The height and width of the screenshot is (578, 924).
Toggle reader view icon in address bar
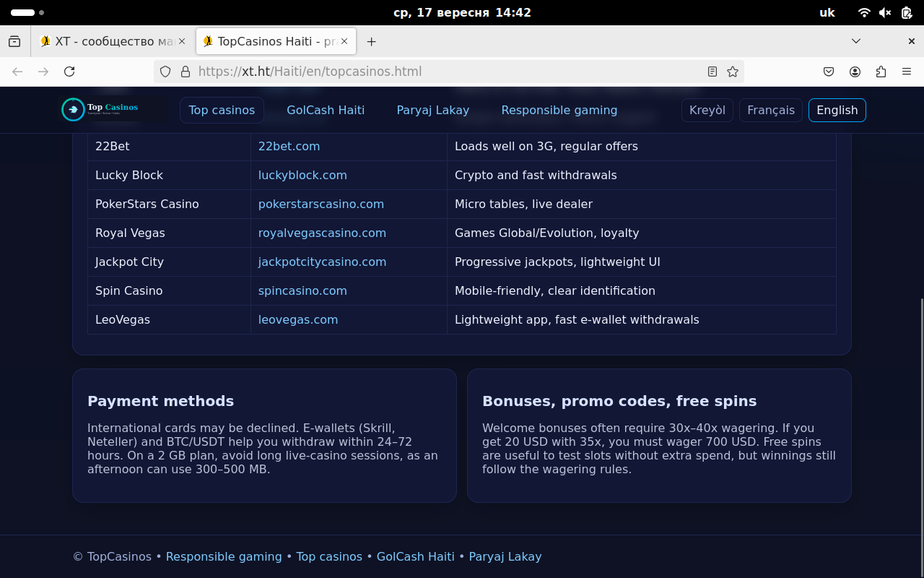coord(712,72)
